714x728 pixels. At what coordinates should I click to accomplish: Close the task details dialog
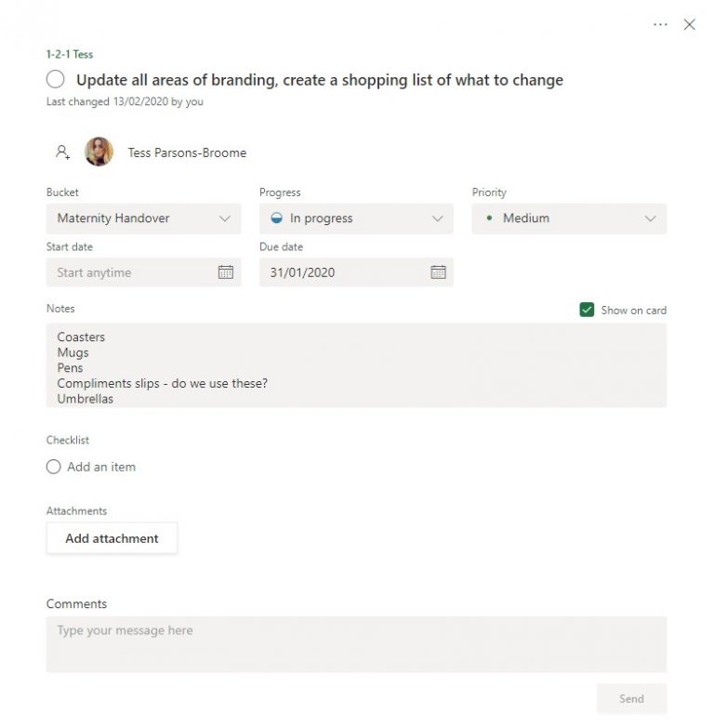point(689,25)
